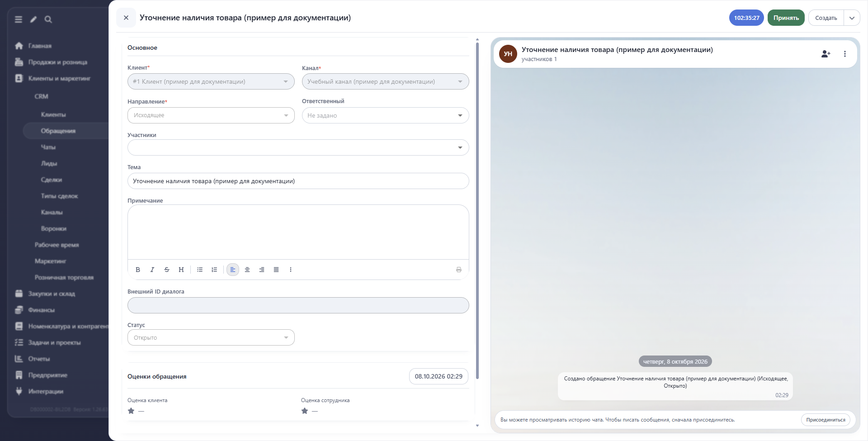
Task: Open Финансы section in sidebar
Action: point(41,310)
